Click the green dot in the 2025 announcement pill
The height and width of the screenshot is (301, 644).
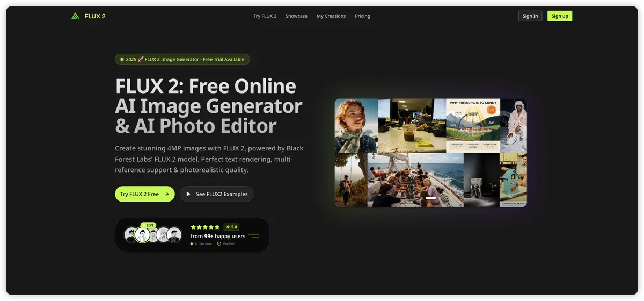pyautogui.click(x=121, y=60)
